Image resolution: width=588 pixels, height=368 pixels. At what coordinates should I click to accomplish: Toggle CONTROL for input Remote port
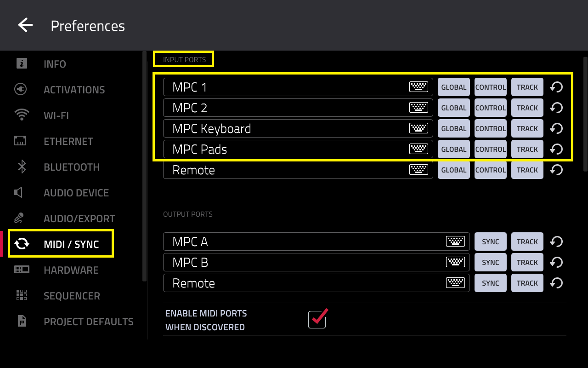(491, 170)
